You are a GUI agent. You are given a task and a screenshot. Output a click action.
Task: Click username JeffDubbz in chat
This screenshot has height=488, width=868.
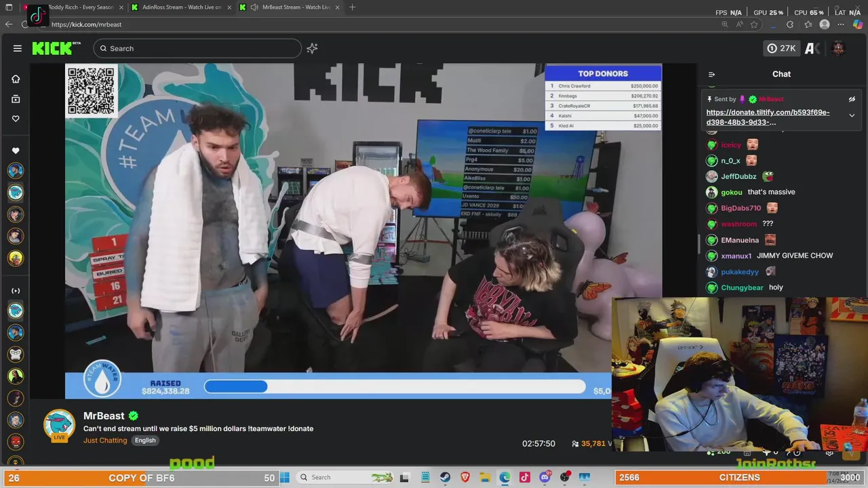click(738, 177)
